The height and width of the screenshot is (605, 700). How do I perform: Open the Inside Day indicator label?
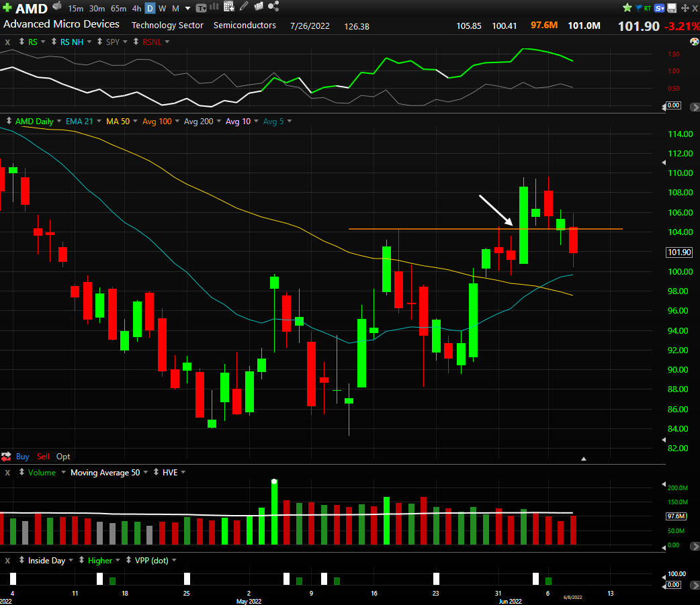(x=46, y=561)
